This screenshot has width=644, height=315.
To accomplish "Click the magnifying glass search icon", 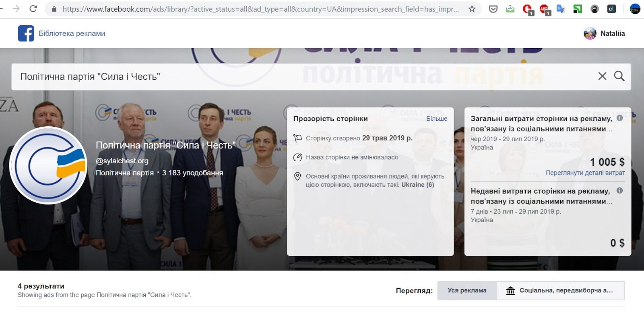I will [619, 76].
